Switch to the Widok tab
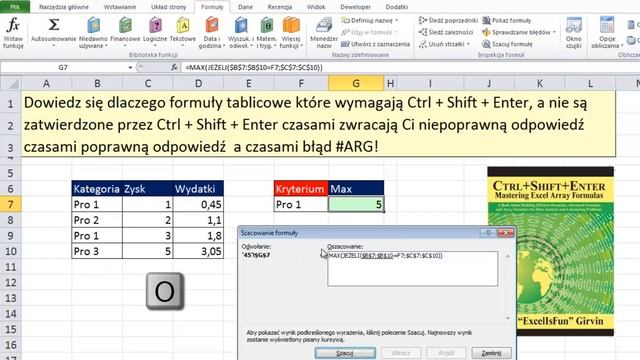640x360 pixels. pyautogui.click(x=316, y=7)
